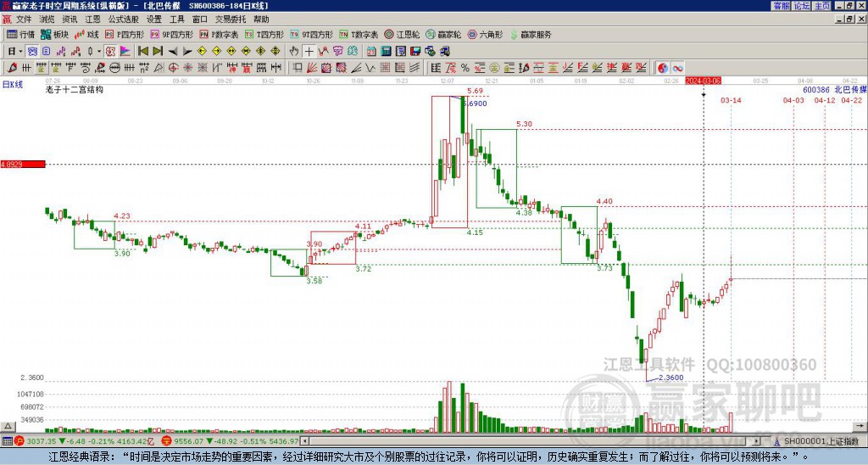Open the 文件 menu

tap(24, 20)
